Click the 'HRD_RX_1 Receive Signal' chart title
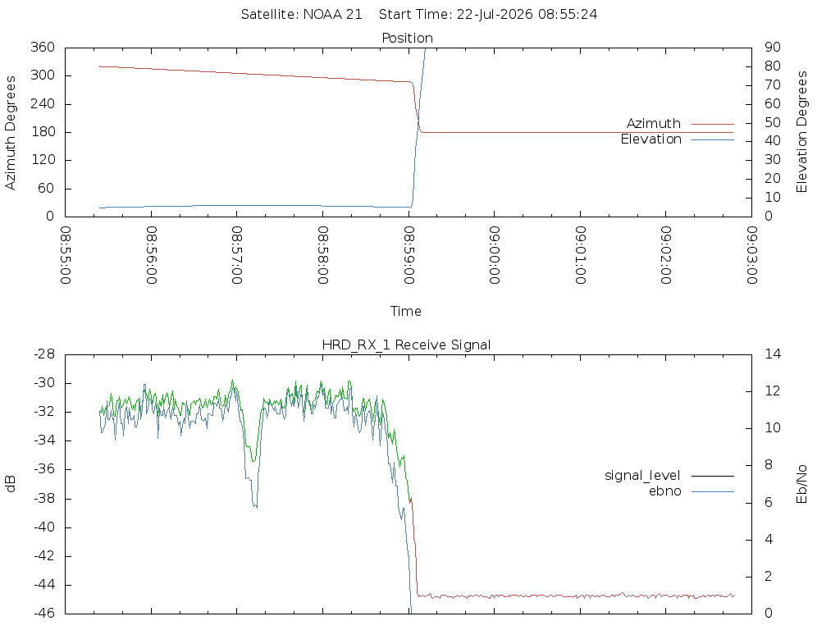Screen dimensions: 840x630 pos(406,345)
